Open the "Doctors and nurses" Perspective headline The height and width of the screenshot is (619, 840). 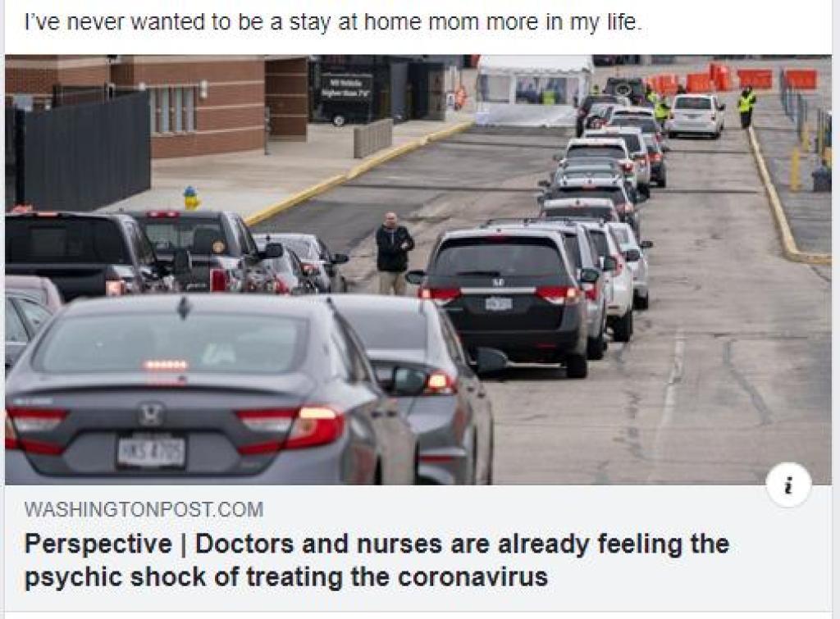(377, 561)
